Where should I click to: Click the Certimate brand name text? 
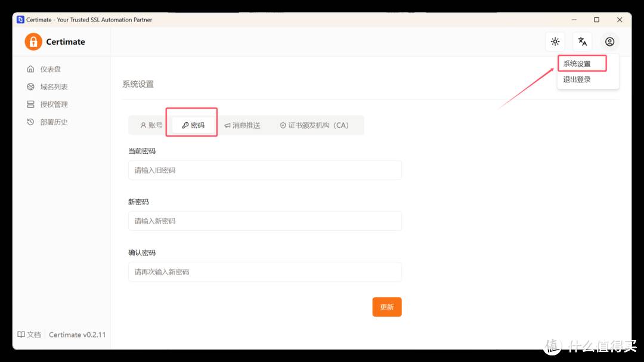66,42
